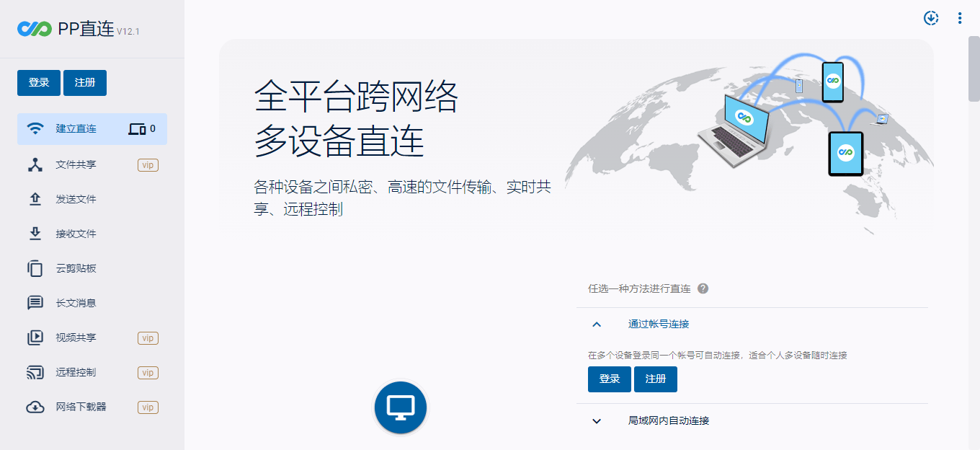Go to 接收文件 in the sidebar
The height and width of the screenshot is (450, 980).
pyautogui.click(x=76, y=234)
